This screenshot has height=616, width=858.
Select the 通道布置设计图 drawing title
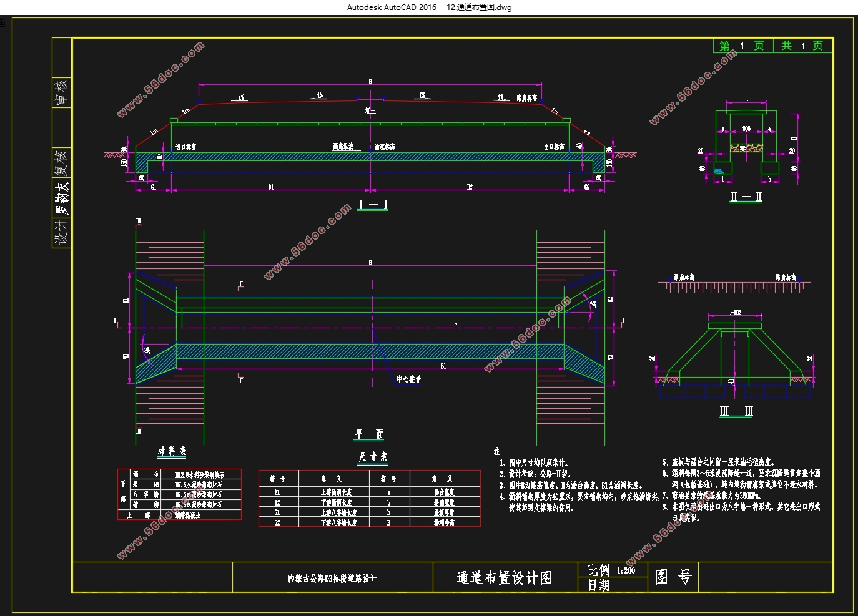tap(505, 578)
